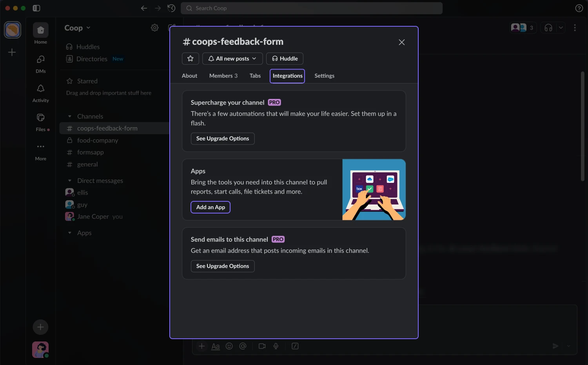Open Help via the question mark icon

579,8
